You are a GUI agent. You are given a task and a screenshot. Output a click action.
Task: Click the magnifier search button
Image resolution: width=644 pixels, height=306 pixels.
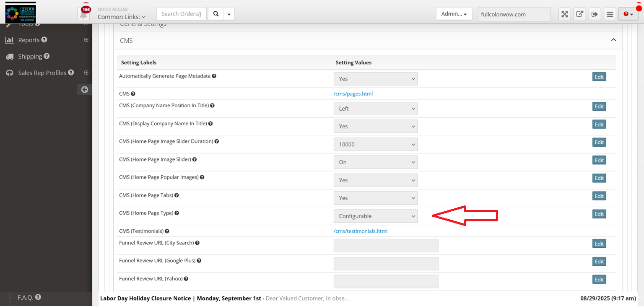tap(216, 14)
